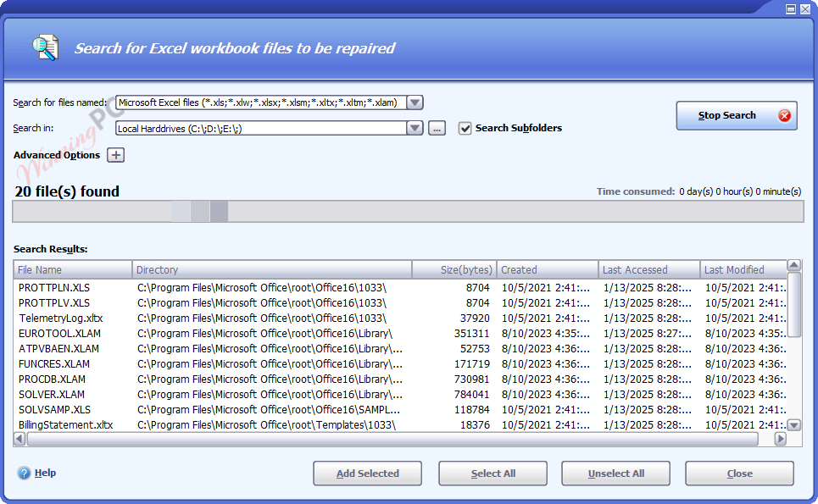Click the vertical scrollbar thumb

click(794, 304)
